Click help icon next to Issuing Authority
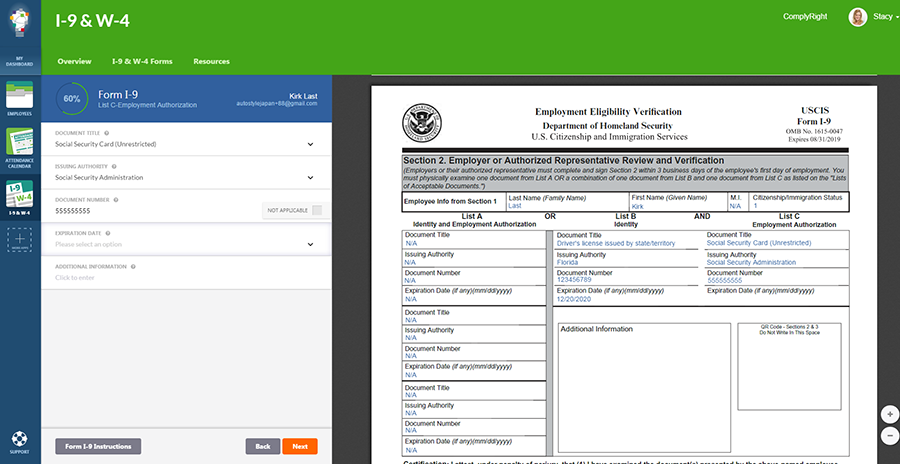Screen dimensions: 900x464 114,167
